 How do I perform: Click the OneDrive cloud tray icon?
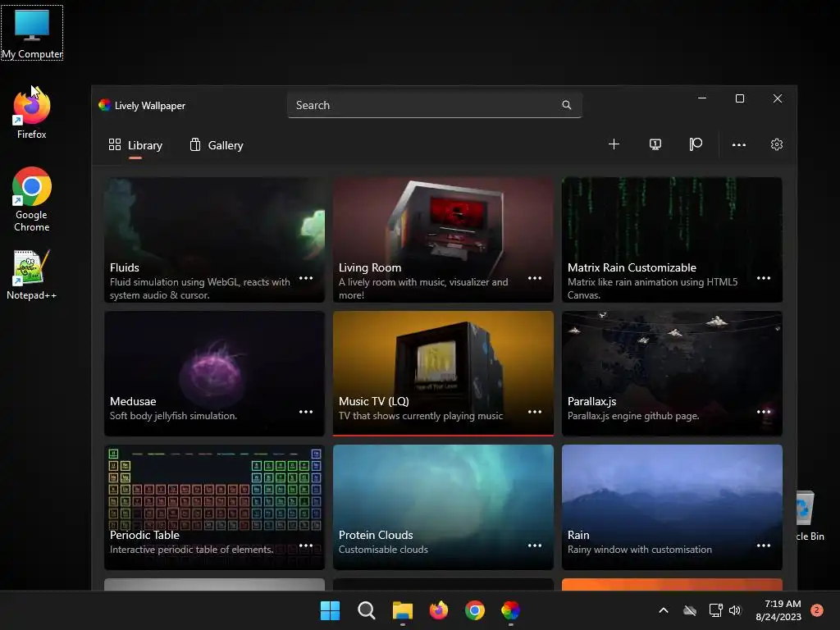tap(690, 610)
